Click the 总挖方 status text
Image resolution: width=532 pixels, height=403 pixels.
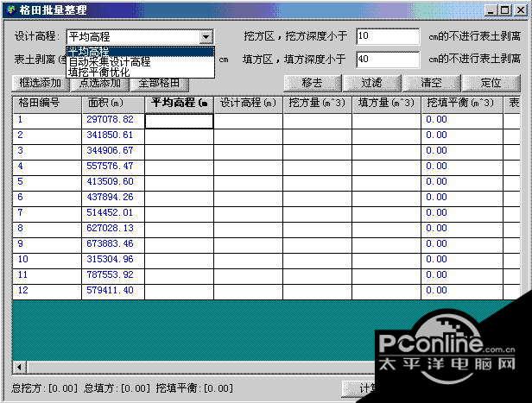(x=45, y=388)
